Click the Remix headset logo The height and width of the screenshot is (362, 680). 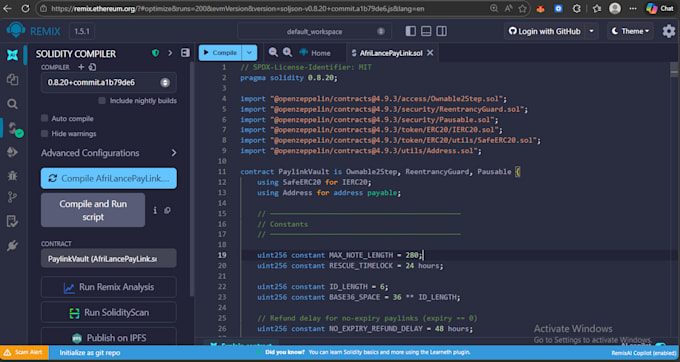[x=16, y=31]
